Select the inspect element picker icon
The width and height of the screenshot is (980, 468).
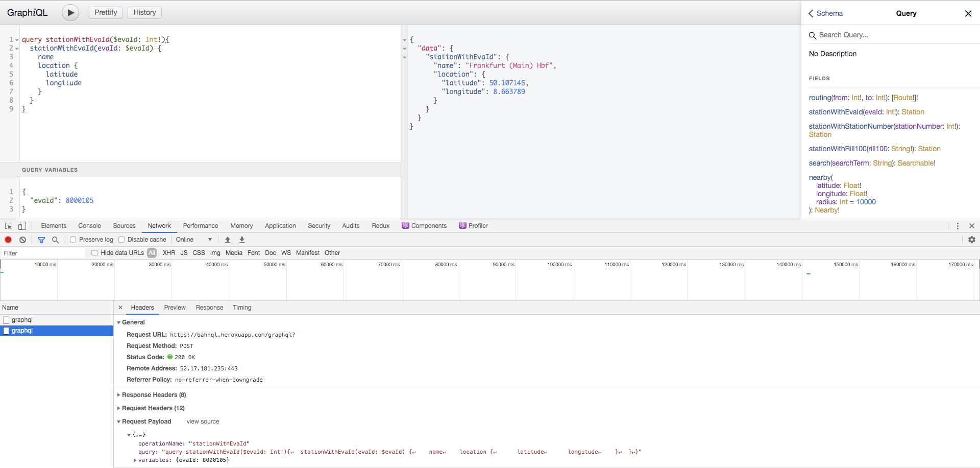click(x=8, y=226)
